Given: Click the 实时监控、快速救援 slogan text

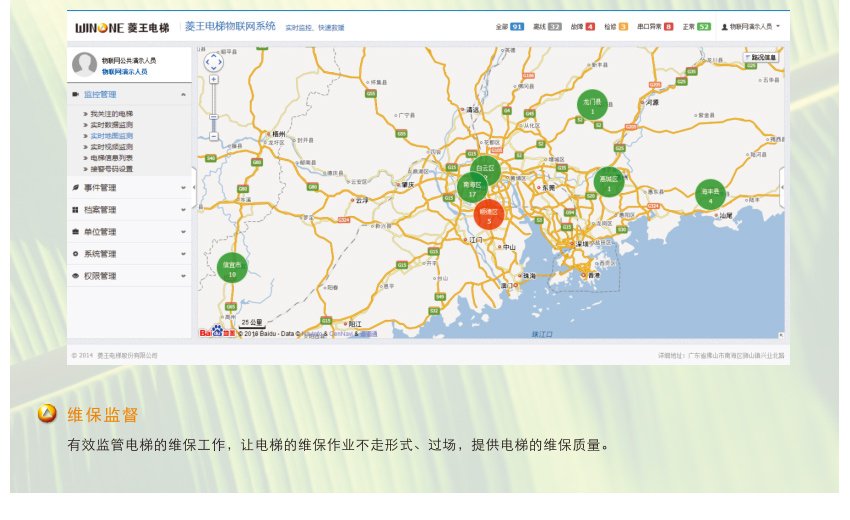Looking at the screenshot, I should [315, 28].
